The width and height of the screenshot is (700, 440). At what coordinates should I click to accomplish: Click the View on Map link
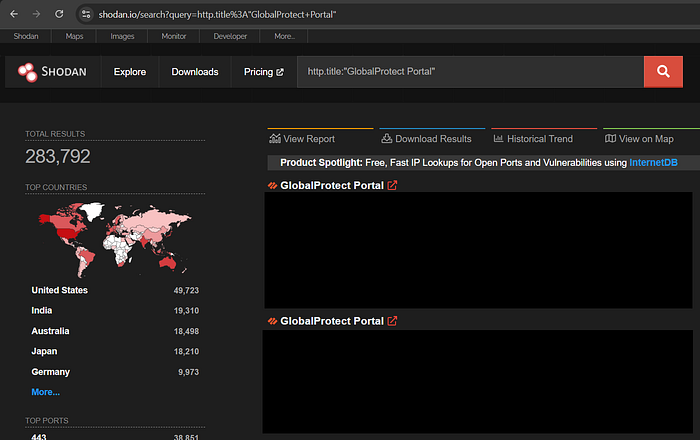click(x=646, y=139)
